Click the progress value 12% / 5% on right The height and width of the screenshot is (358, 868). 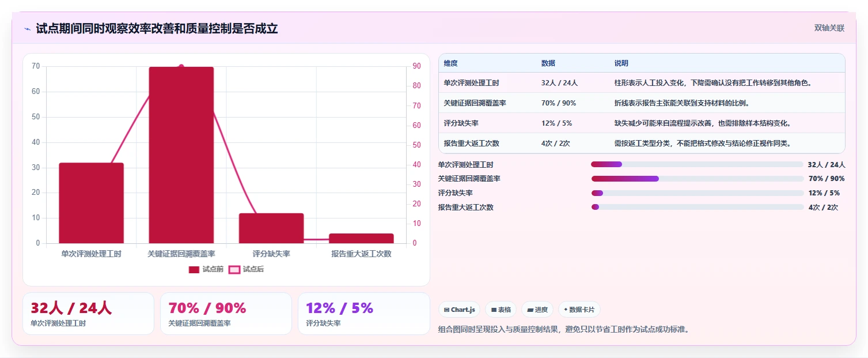(x=824, y=193)
